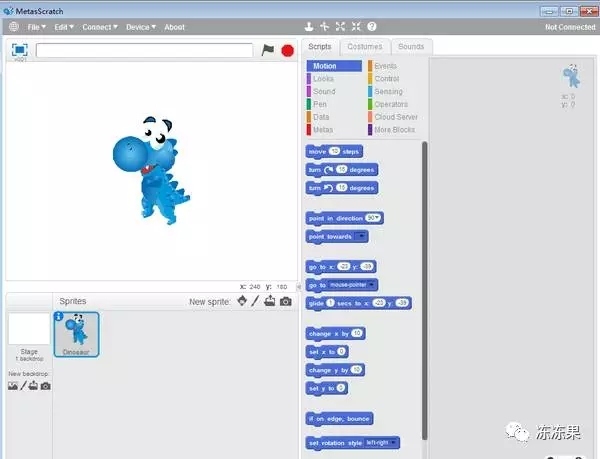This screenshot has width=600, height=459.
Task: Collapse stage with small arrow handle
Action: (x=299, y=286)
